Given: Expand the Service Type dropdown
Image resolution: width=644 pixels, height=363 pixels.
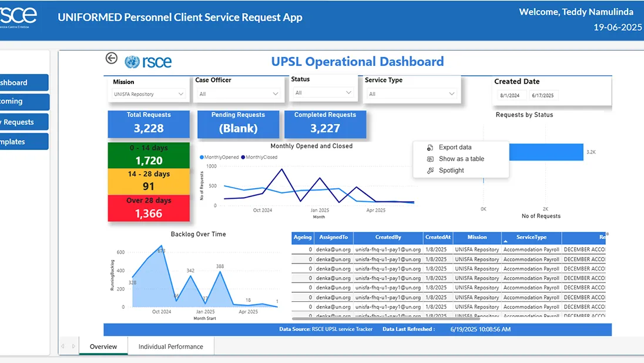Looking at the screenshot, I should coord(411,94).
